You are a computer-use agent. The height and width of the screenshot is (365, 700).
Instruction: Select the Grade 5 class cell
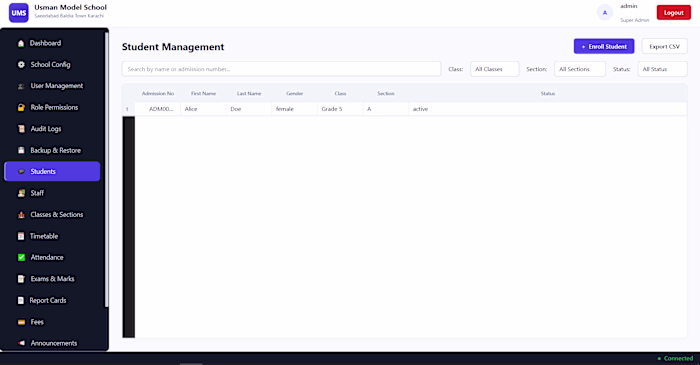[340, 109]
